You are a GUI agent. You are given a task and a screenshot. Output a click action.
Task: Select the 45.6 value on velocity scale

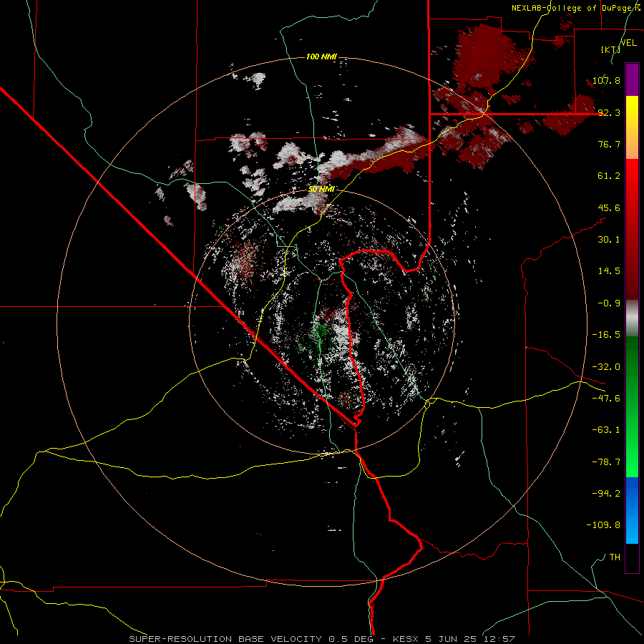point(609,208)
